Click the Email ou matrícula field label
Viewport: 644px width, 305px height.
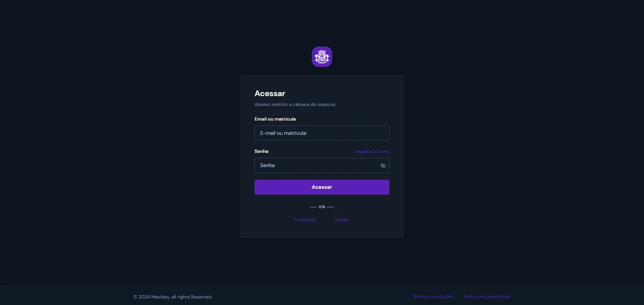click(275, 119)
